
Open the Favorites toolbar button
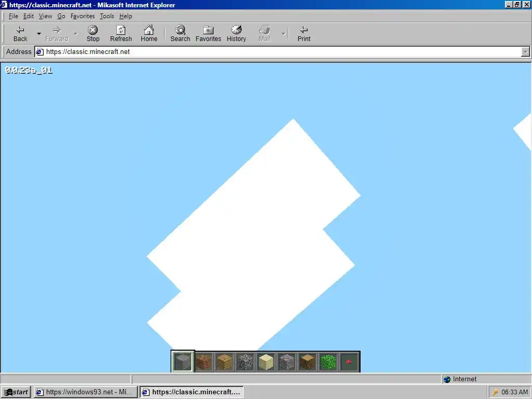208,34
